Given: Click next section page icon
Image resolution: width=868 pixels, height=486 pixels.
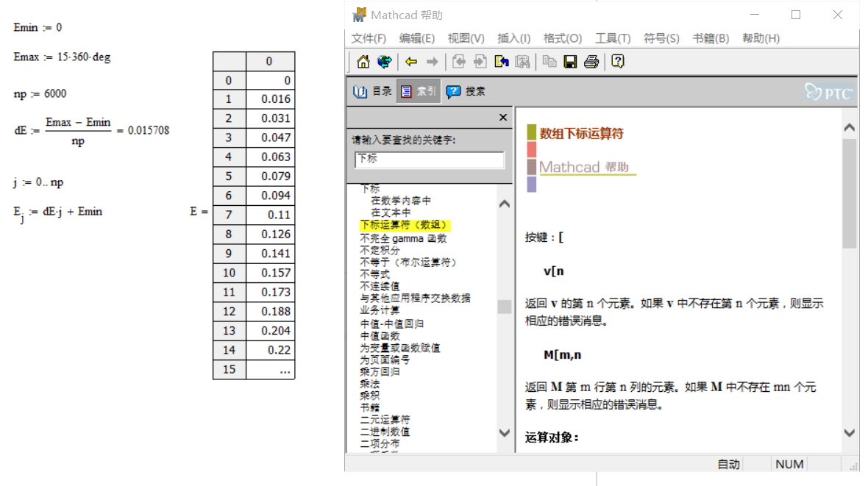Looking at the screenshot, I should click(x=480, y=62).
